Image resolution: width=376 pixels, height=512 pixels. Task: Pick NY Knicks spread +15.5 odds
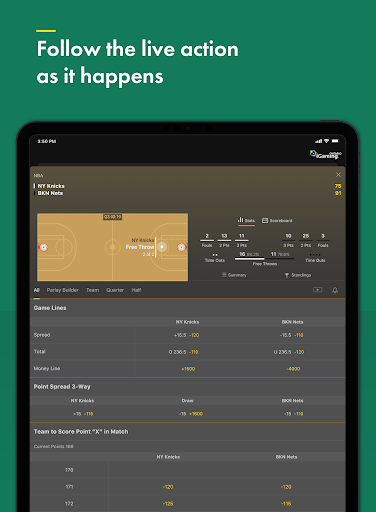[187, 335]
